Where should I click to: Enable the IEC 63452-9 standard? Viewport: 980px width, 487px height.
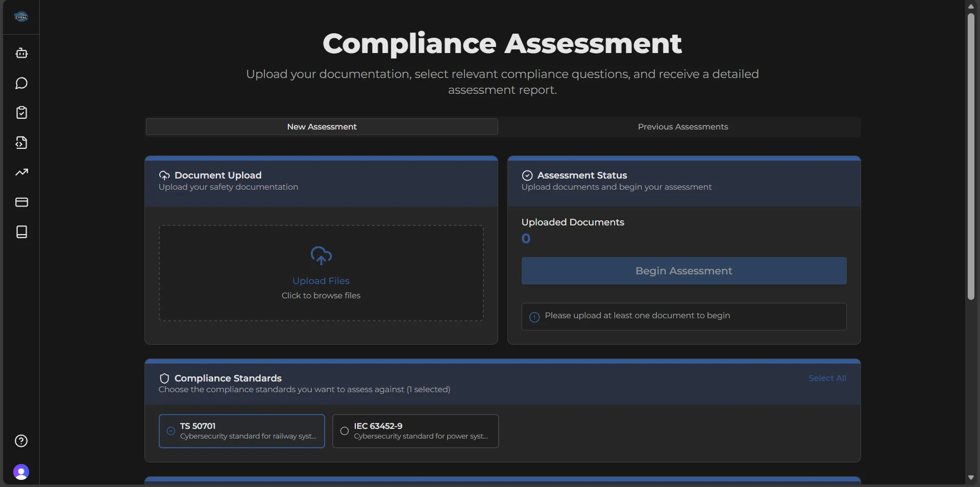click(415, 431)
